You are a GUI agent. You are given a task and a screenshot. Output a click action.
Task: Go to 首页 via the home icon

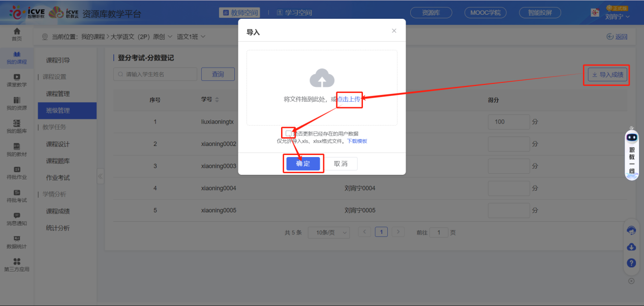click(16, 35)
